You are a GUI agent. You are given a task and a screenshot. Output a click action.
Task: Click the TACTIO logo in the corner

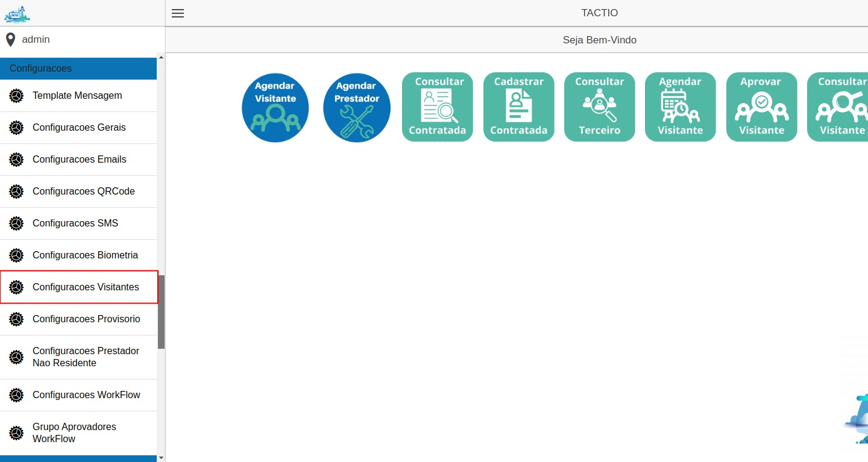pos(17,13)
